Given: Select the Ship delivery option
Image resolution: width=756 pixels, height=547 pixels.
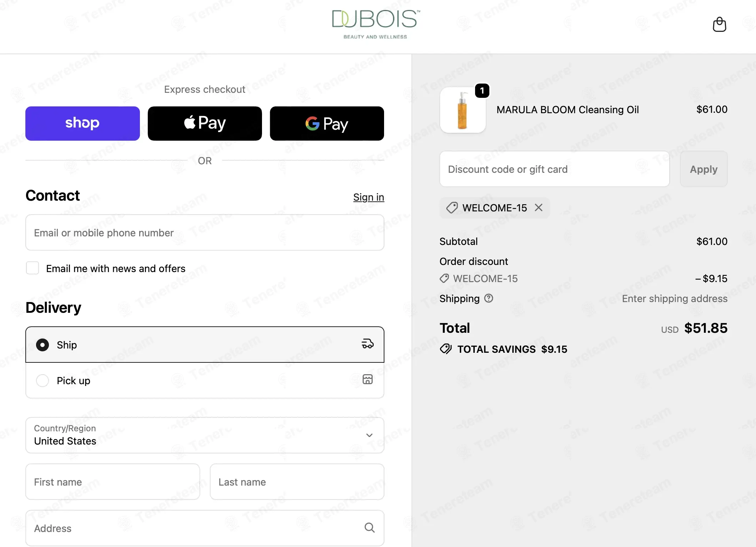Looking at the screenshot, I should coord(205,345).
